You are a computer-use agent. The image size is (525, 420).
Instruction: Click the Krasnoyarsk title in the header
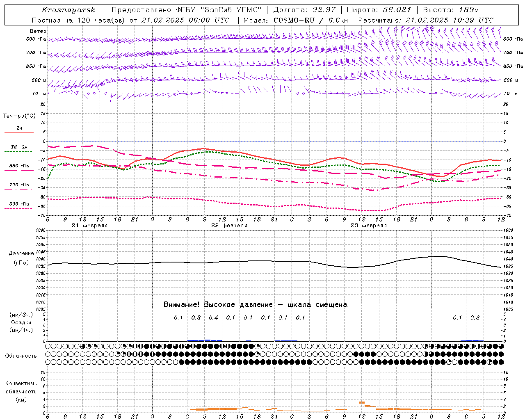[x=68, y=10]
